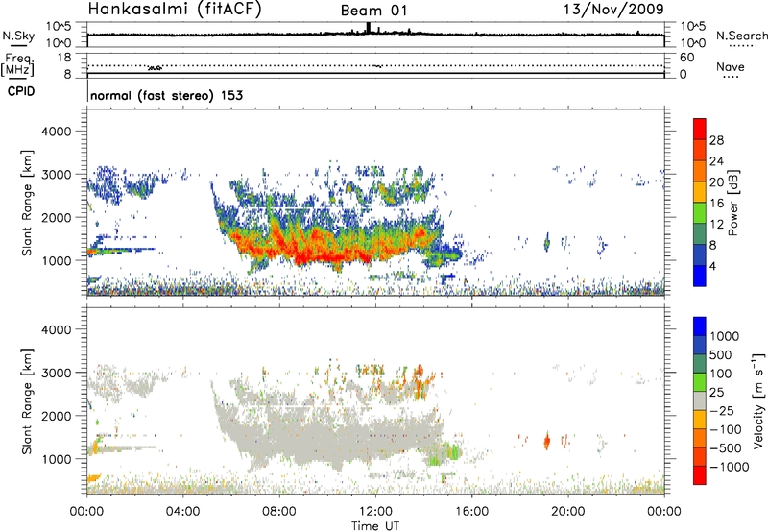Click the red bottom of velocity colorbar
Viewport: 768px width, 532px height.
pyautogui.click(x=700, y=475)
